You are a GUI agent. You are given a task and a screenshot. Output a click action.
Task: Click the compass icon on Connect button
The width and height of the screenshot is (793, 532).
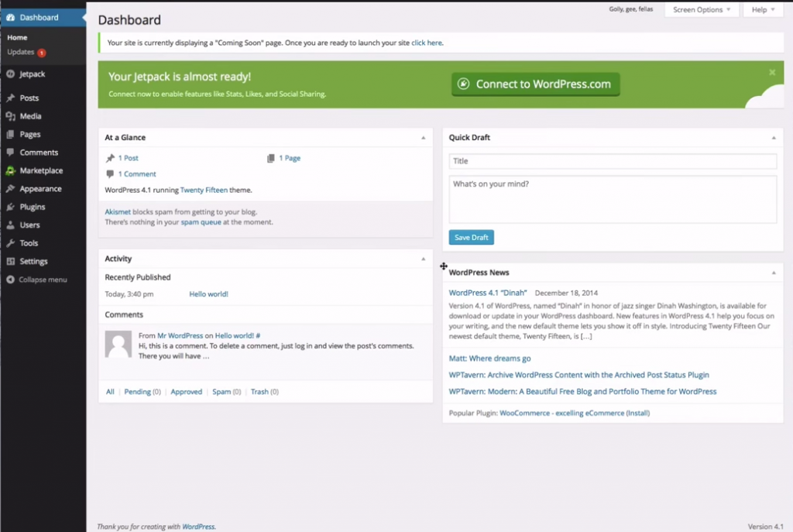[x=463, y=84]
